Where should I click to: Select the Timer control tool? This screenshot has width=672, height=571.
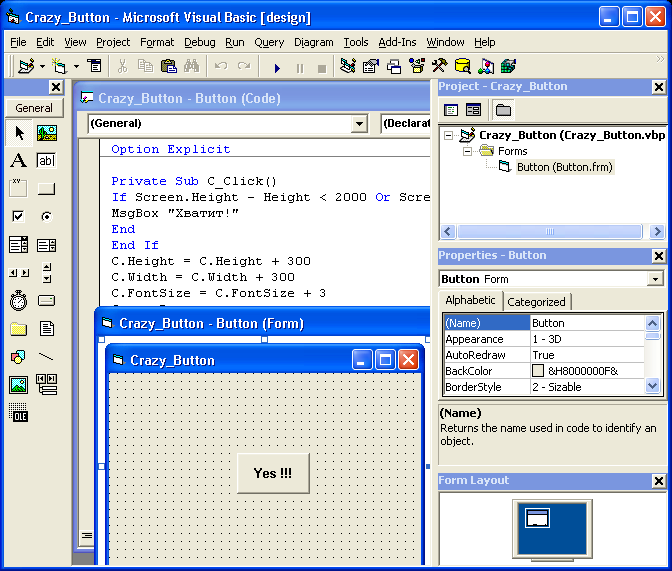18,301
